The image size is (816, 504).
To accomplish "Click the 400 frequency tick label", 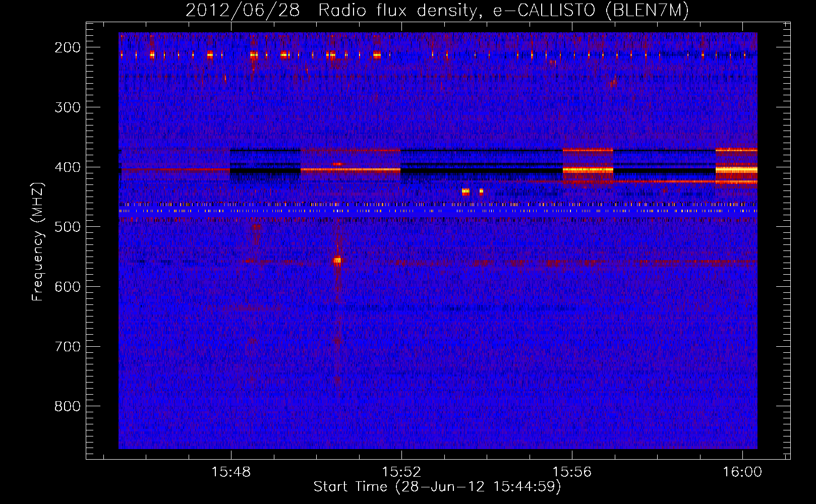I will click(68, 167).
